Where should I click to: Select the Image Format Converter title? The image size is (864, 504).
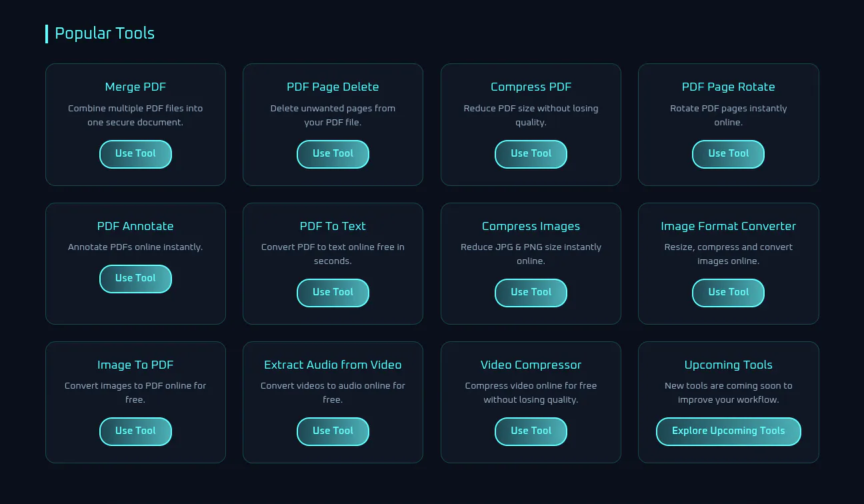tap(728, 226)
